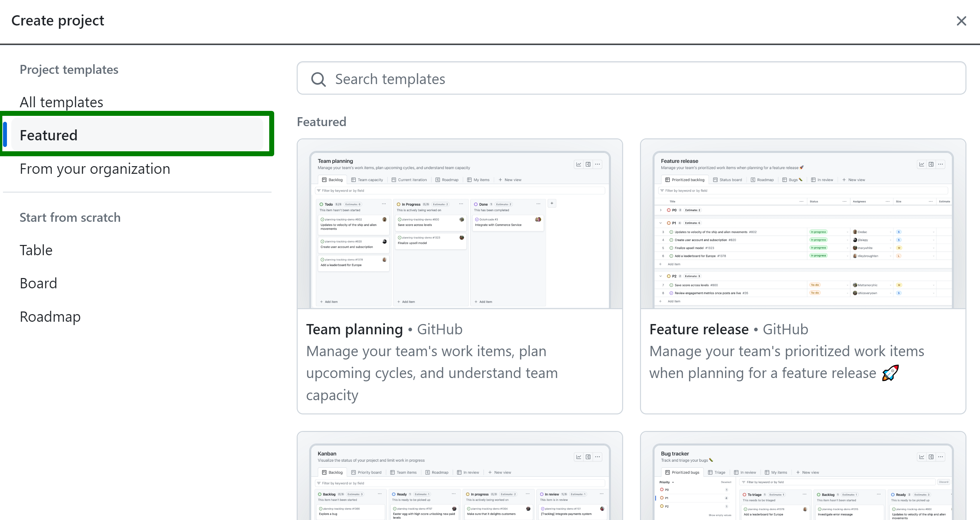980x520 pixels.
Task: Click Team capacity tab in Team planning preview
Action: 367,180
